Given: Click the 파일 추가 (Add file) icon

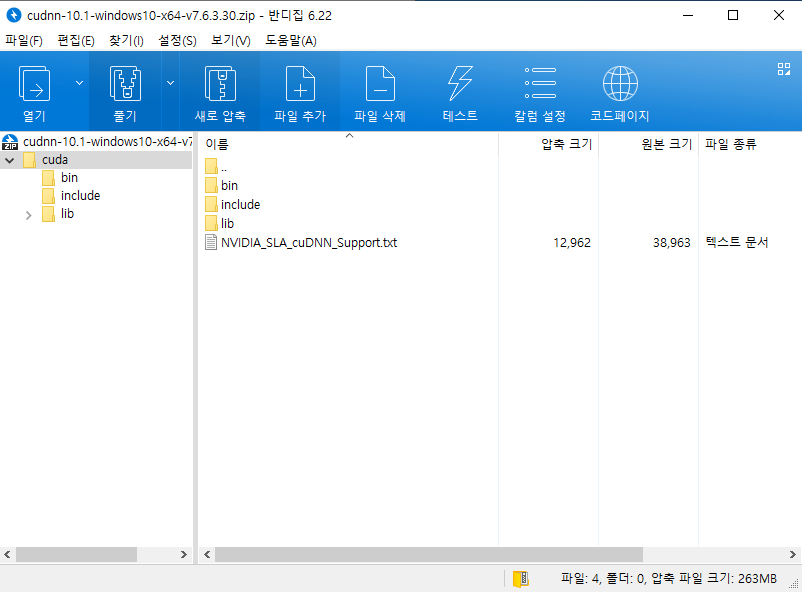Looking at the screenshot, I should pyautogui.click(x=300, y=84).
